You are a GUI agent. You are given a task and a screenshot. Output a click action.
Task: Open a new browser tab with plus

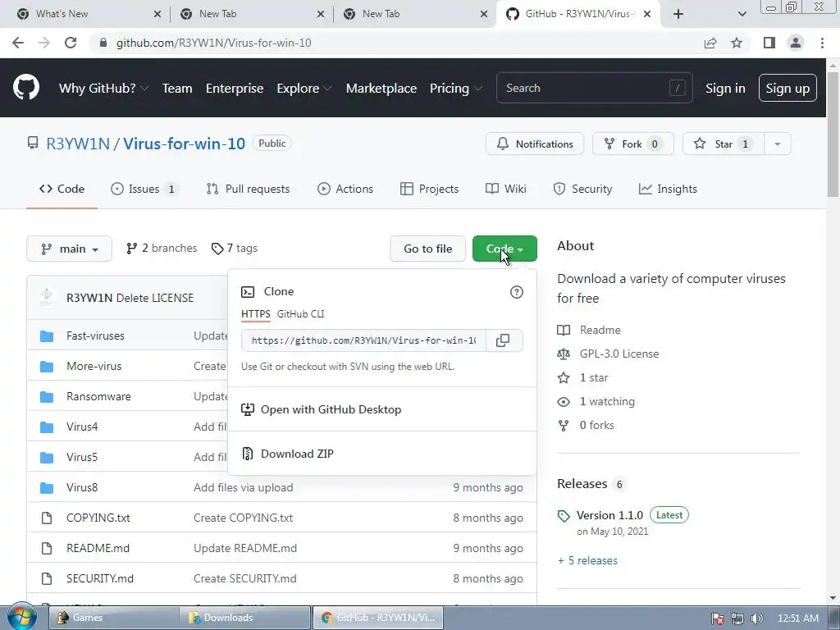coord(678,14)
